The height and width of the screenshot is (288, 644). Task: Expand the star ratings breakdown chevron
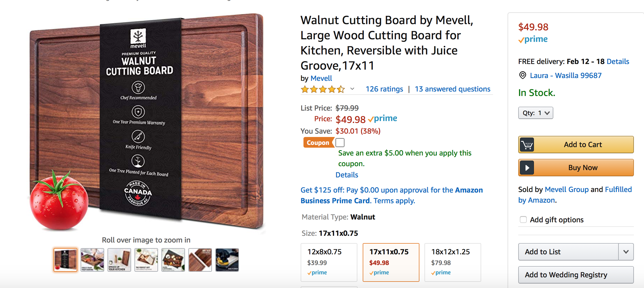pos(352,89)
